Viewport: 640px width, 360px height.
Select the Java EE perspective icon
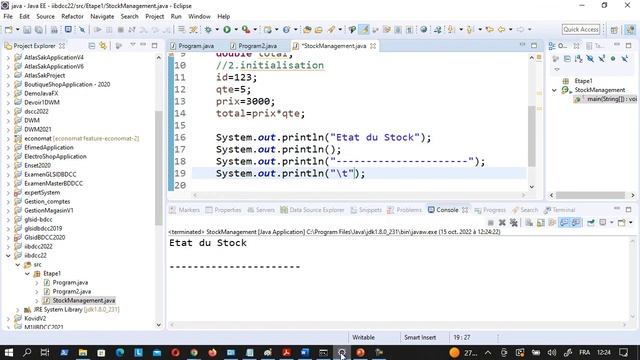coord(630,29)
